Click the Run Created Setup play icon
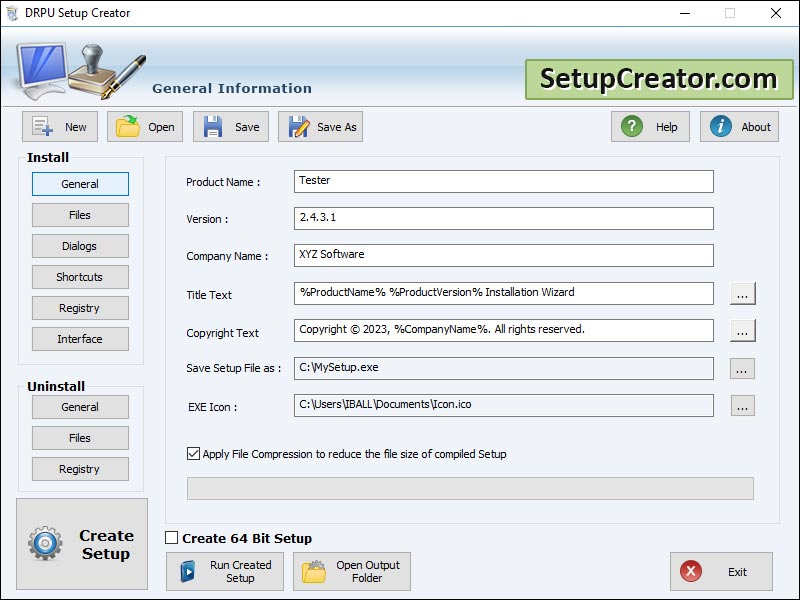The image size is (800, 600). pos(188,571)
